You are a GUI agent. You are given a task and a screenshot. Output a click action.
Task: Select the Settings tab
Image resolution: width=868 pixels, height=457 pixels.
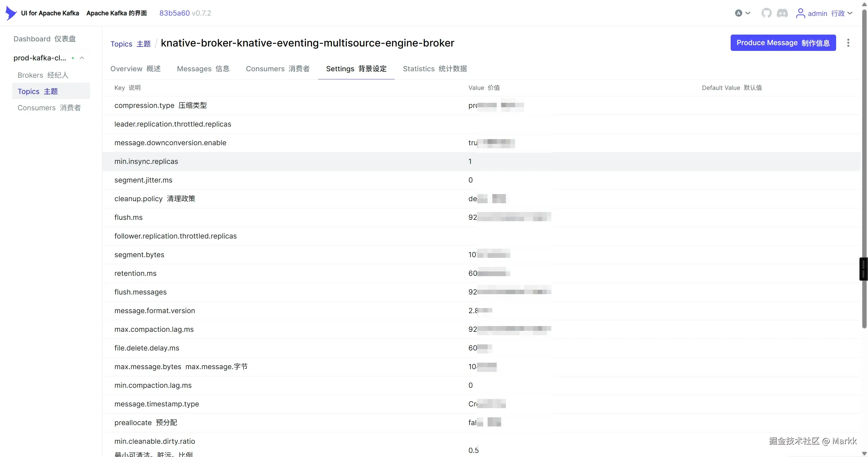(x=356, y=69)
